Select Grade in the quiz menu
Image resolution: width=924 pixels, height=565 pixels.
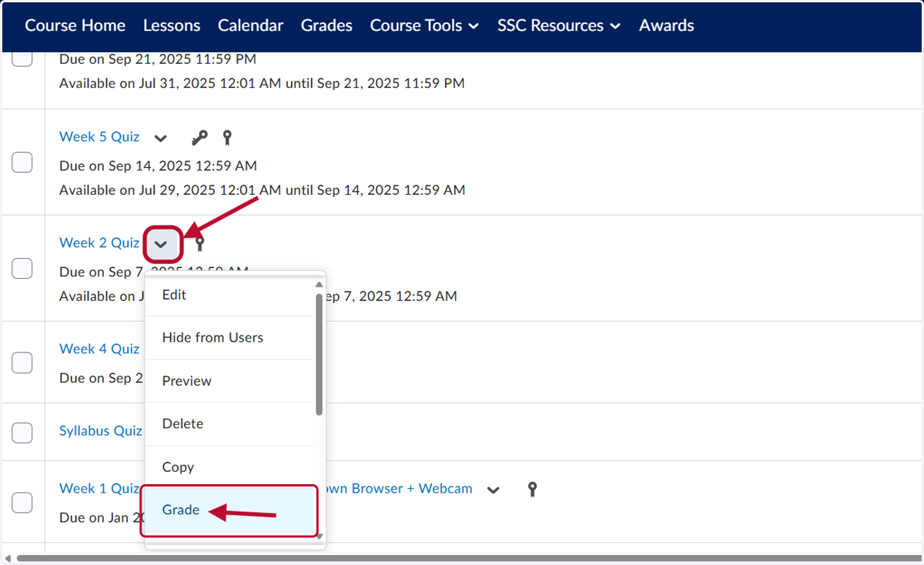click(x=229, y=510)
